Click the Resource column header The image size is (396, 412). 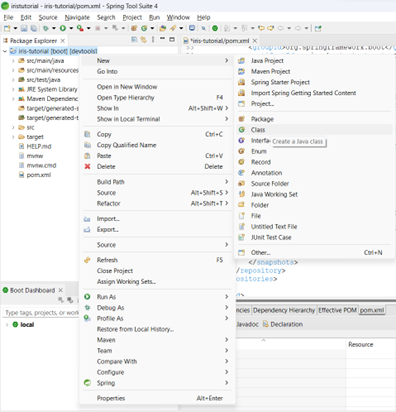click(x=360, y=345)
